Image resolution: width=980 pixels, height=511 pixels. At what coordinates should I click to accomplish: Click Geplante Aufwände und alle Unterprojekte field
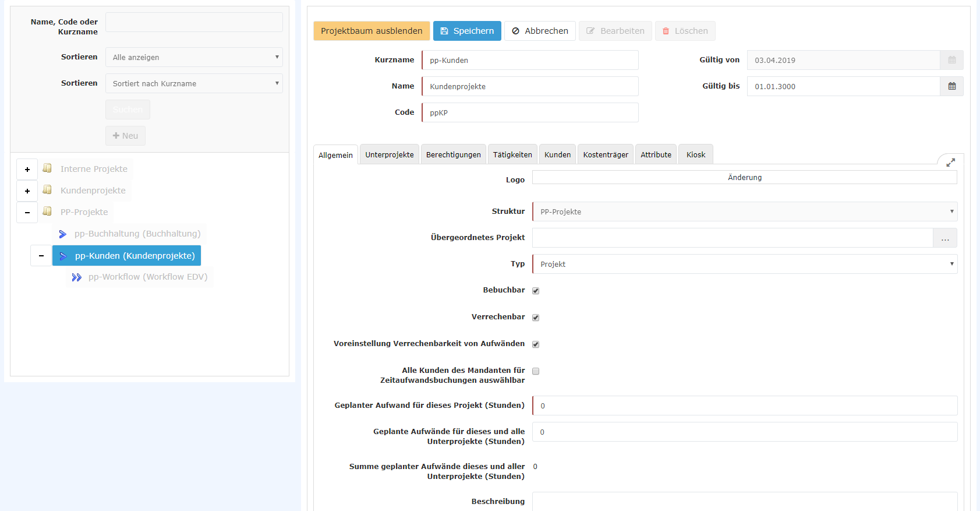click(745, 432)
